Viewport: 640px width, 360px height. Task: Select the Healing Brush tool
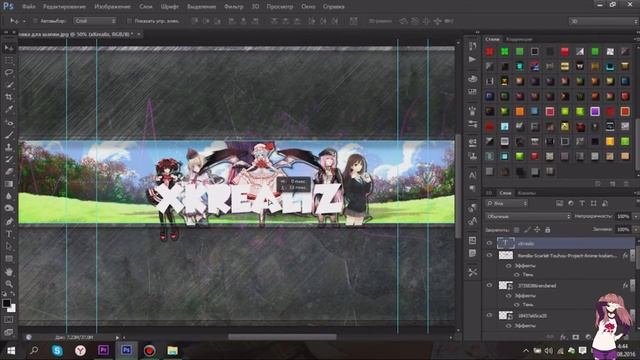9,122
